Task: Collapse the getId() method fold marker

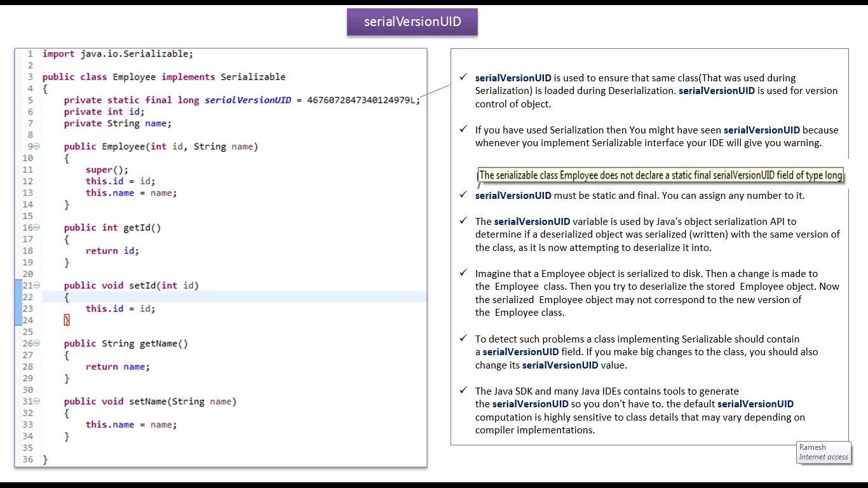Action: 36,227
